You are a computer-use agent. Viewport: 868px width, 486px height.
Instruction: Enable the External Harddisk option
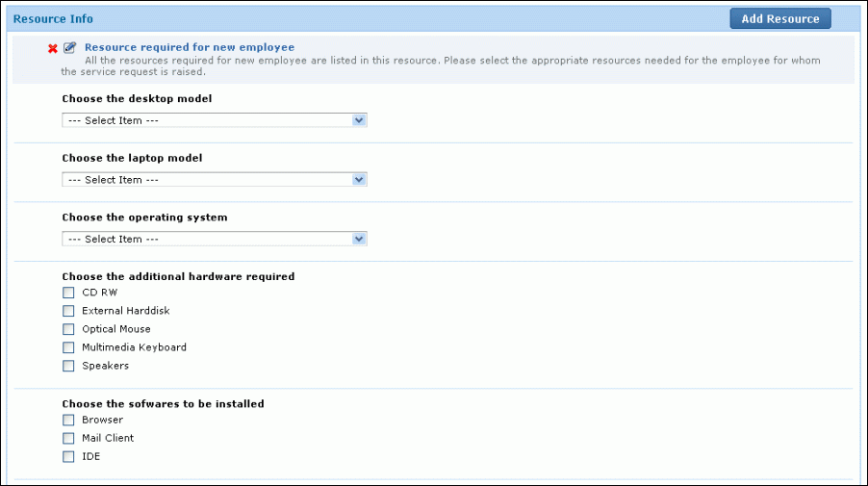(x=68, y=311)
